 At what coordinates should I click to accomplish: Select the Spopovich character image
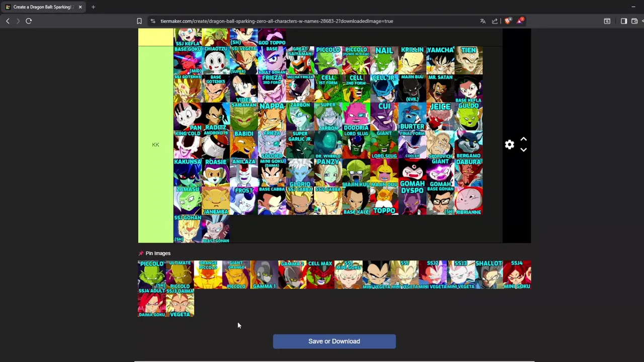pyautogui.click(x=441, y=145)
